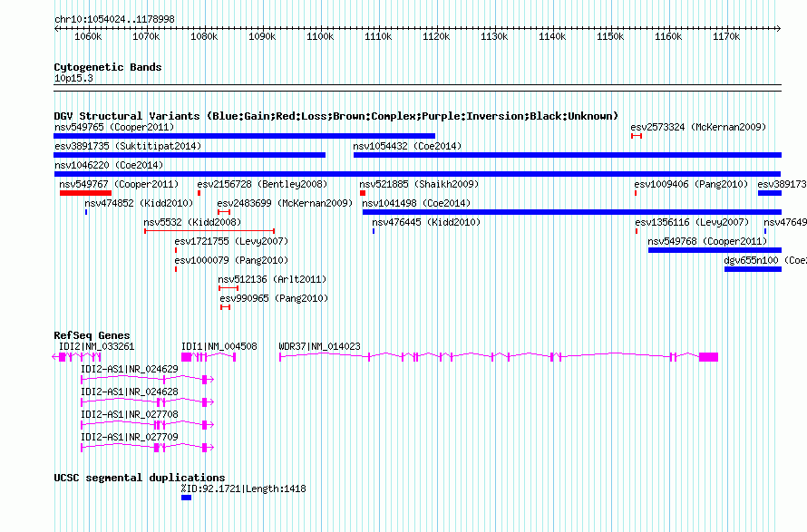Select esv2156728 (Bentley2008) variant

[262, 184]
